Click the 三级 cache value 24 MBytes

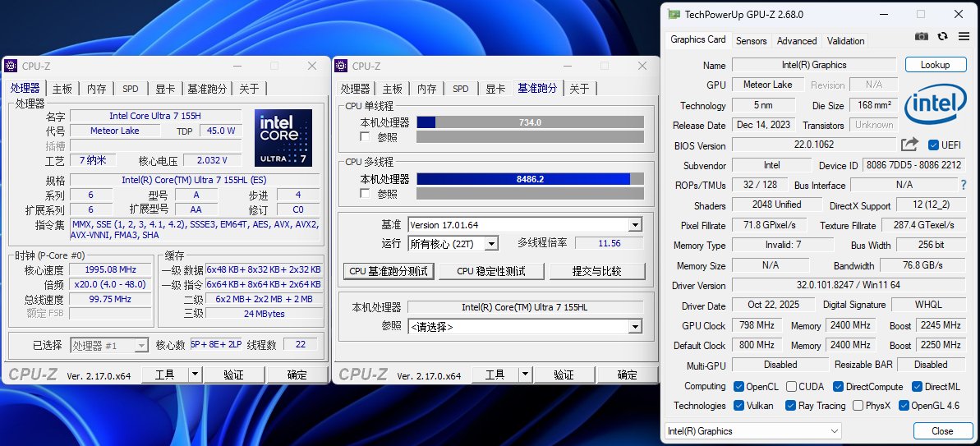[x=265, y=314]
